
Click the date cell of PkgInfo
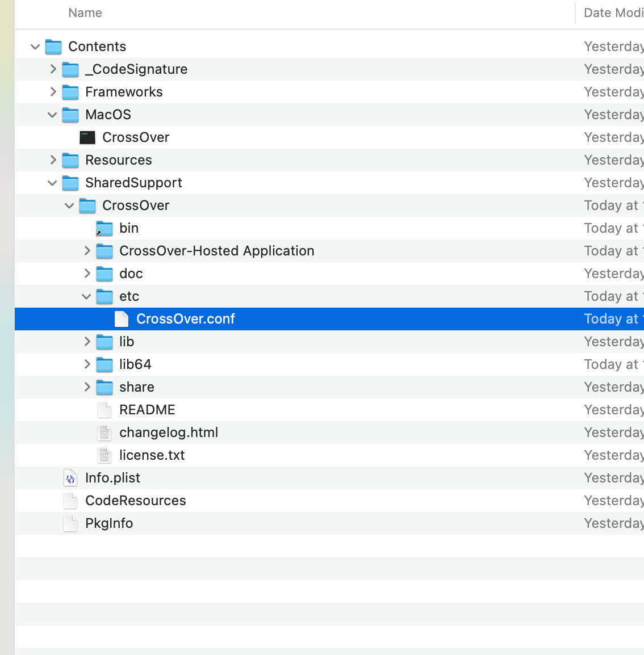[x=613, y=523]
